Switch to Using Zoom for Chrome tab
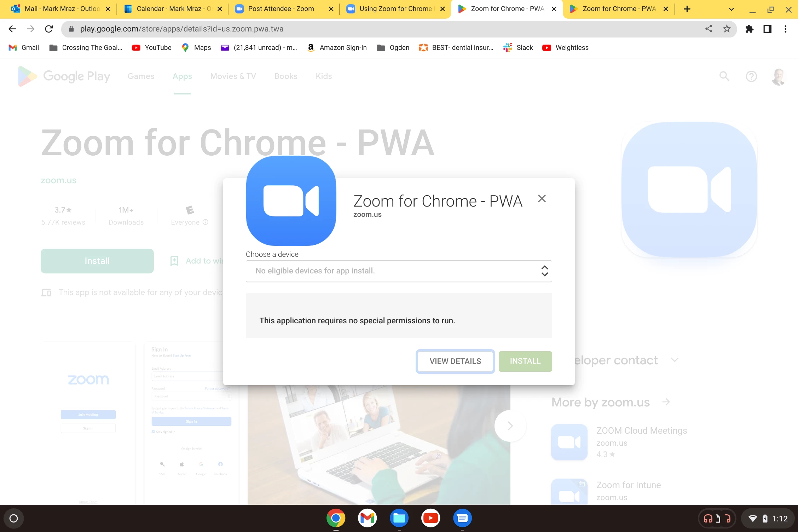This screenshot has width=798, height=532. 395,9
